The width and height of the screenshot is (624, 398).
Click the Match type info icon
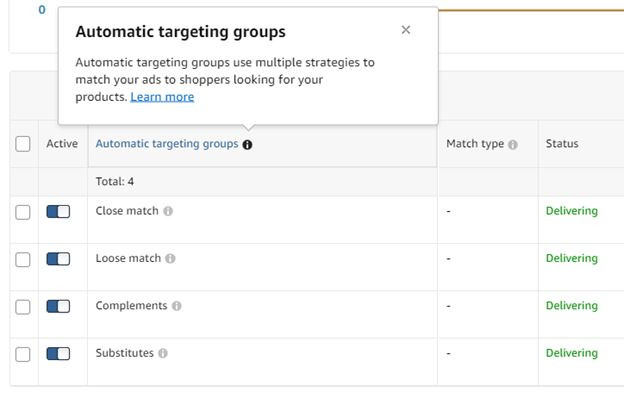click(513, 144)
